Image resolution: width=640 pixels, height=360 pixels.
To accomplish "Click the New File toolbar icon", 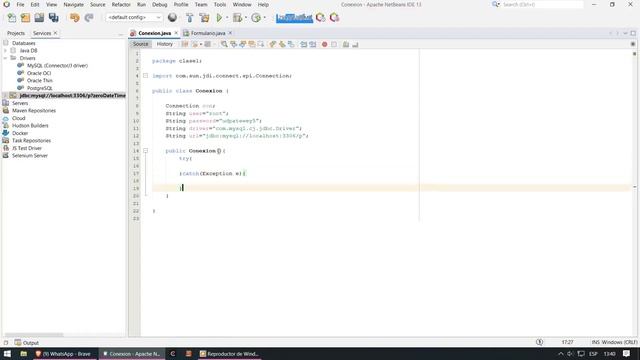I will click(x=12, y=18).
